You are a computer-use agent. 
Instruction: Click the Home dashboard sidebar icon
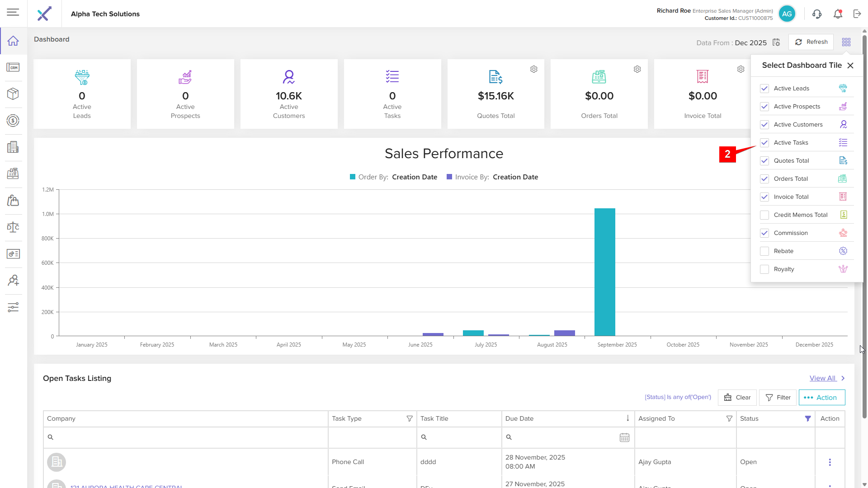click(x=13, y=41)
